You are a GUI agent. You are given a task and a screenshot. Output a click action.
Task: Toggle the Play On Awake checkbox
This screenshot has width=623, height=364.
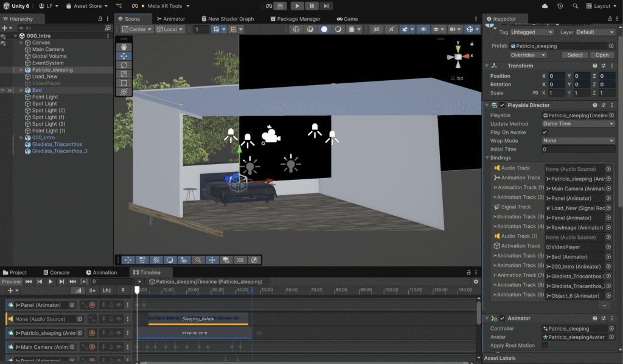[x=545, y=132]
